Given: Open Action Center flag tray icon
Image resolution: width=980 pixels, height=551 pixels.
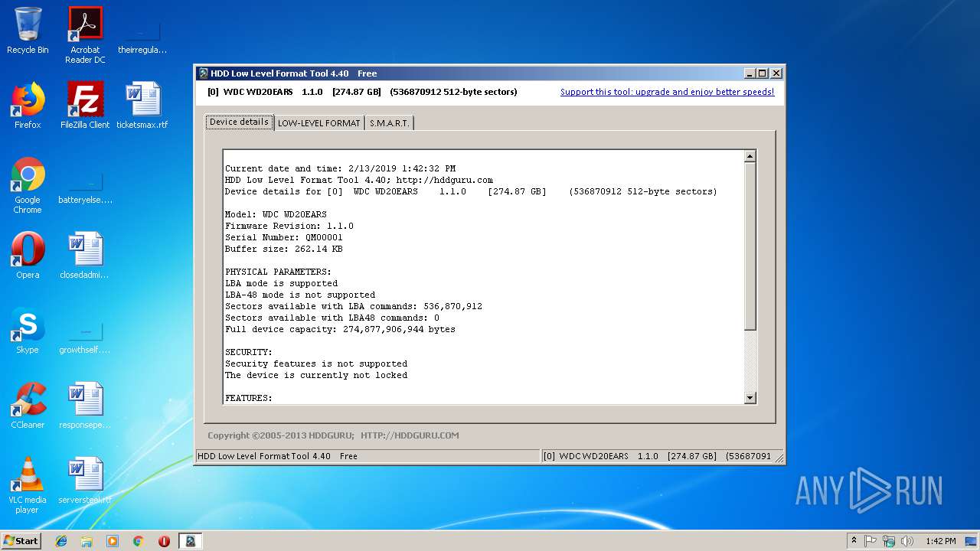Looking at the screenshot, I should tap(871, 541).
